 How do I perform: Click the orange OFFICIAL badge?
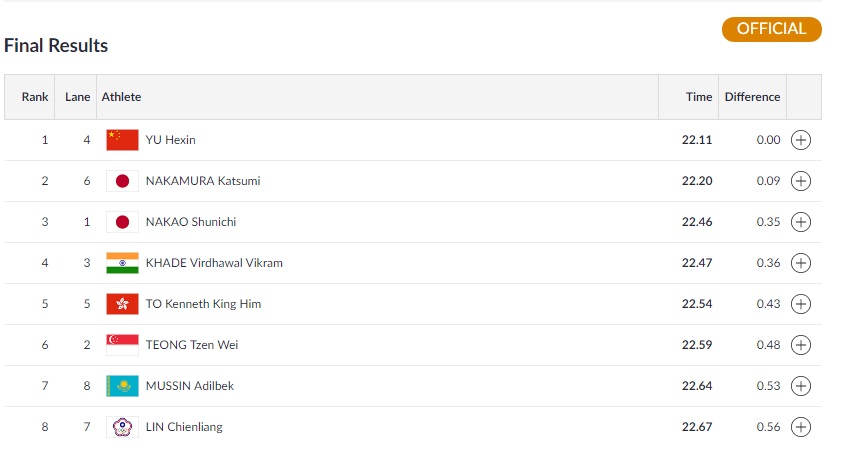point(771,29)
